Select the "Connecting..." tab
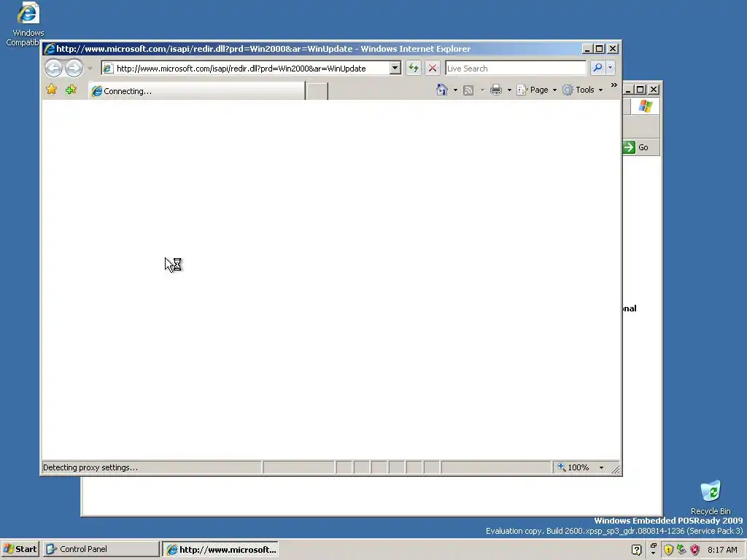Screen dimensions: 747x560 click(x=196, y=91)
